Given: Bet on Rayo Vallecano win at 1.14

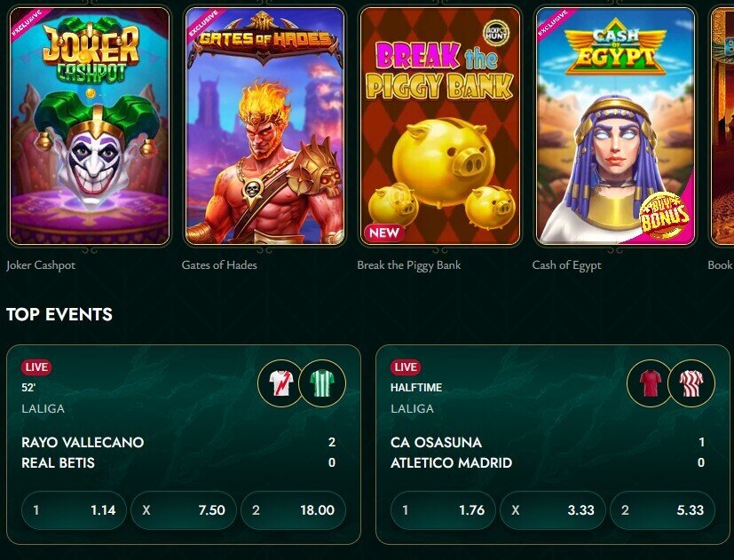Looking at the screenshot, I should [x=74, y=510].
